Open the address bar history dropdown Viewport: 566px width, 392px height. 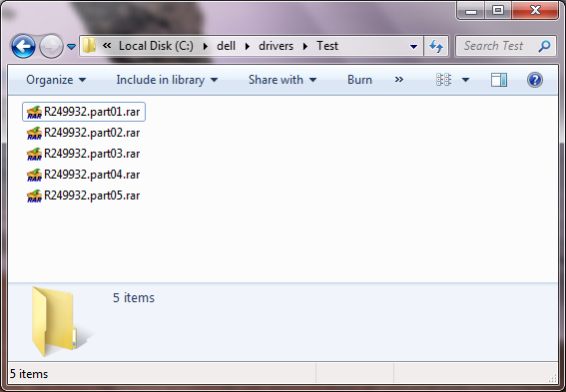[413, 47]
